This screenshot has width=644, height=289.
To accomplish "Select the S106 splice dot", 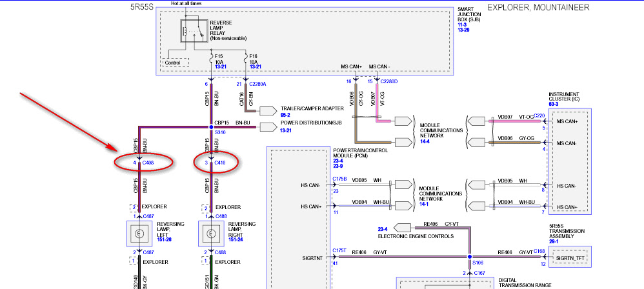I will tap(469, 257).
